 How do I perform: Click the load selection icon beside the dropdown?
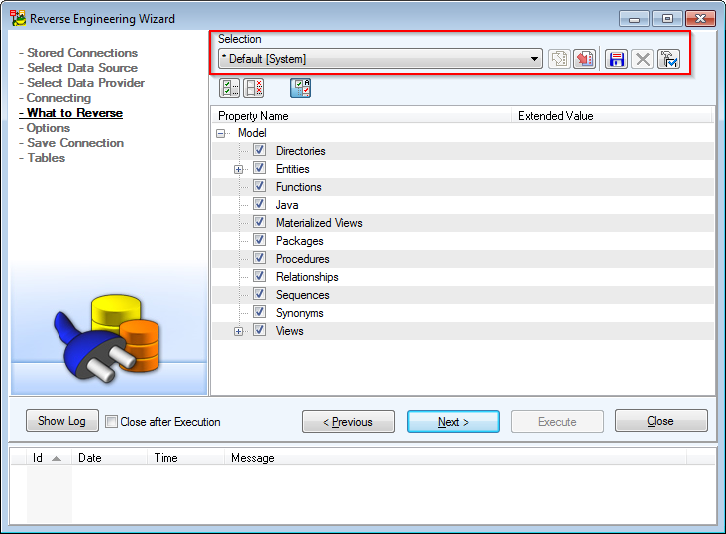click(559, 59)
